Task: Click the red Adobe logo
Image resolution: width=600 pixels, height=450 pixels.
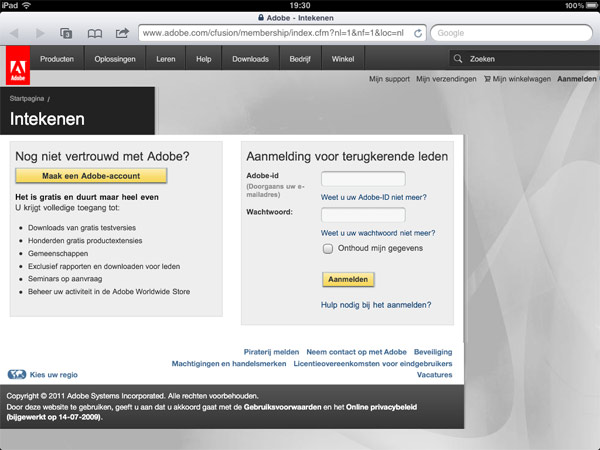Action: click(x=18, y=65)
